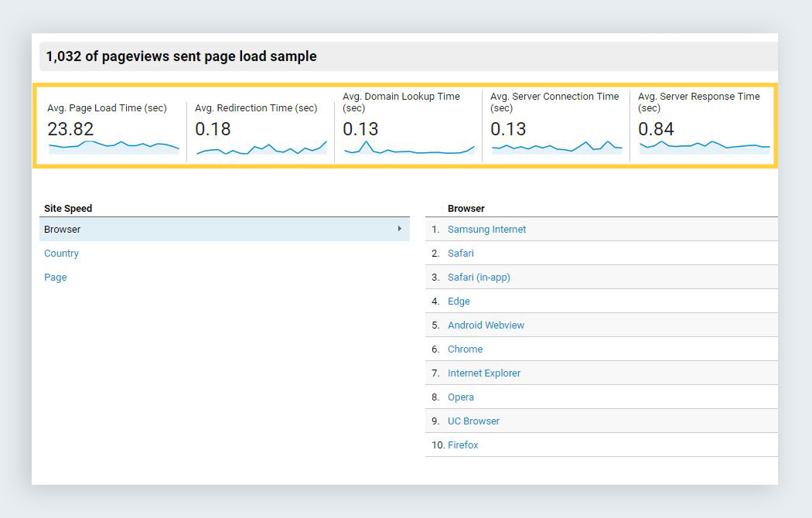Open the UC Browser link
Viewport: 812px width, 518px height.
pyautogui.click(x=474, y=421)
